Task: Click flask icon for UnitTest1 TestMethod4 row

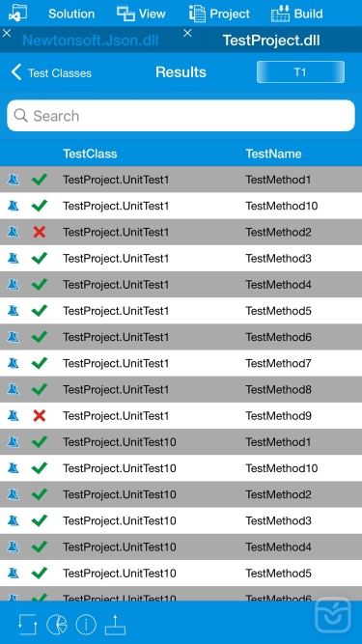Action: [x=14, y=284]
